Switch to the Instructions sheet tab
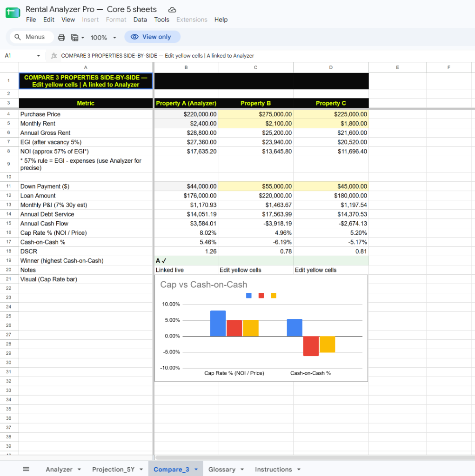The image size is (475, 476). 274,469
